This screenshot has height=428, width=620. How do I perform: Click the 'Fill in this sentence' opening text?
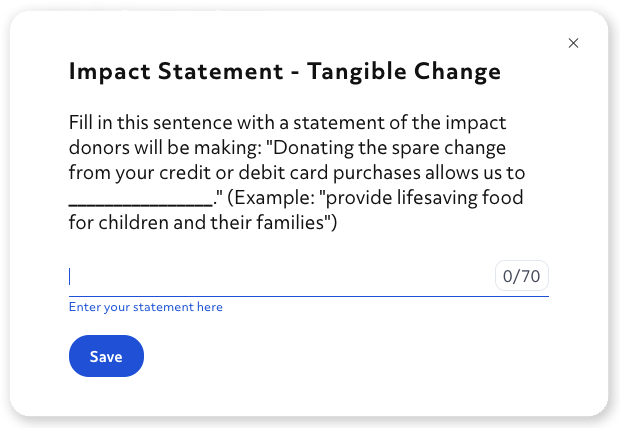point(144,123)
